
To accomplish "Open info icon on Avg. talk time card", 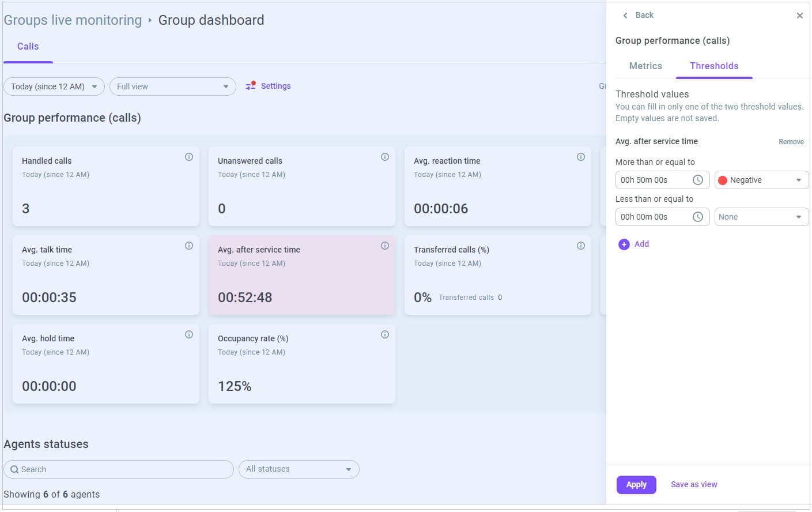I will (189, 246).
